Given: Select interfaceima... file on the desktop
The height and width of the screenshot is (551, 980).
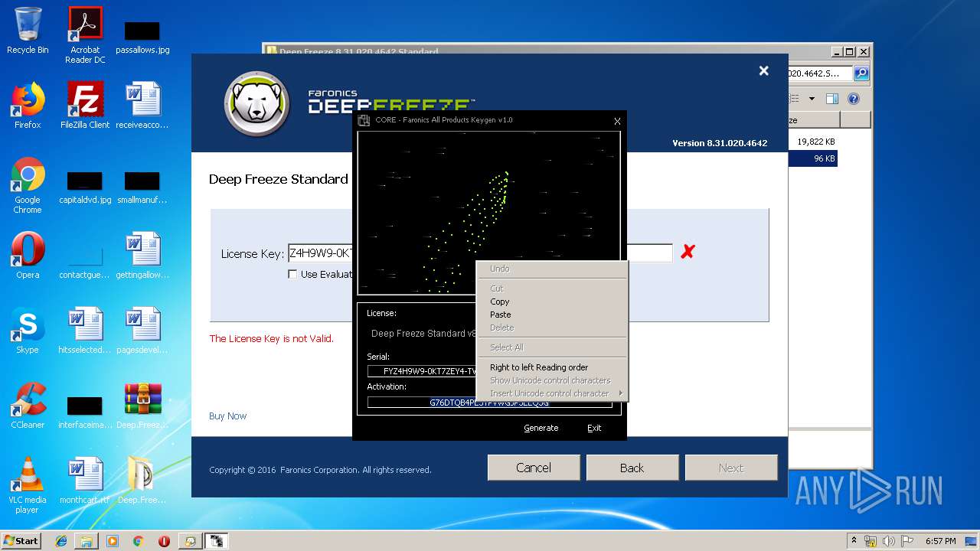Looking at the screenshot, I should tap(85, 412).
